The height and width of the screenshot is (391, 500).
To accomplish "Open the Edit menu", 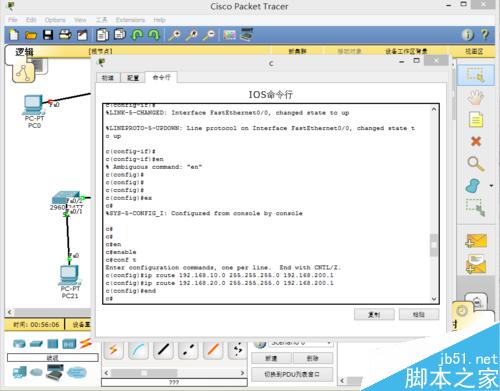I will point(31,20).
